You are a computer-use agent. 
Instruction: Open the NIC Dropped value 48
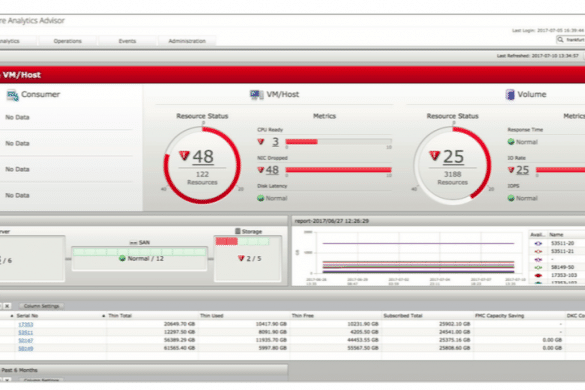(x=272, y=170)
